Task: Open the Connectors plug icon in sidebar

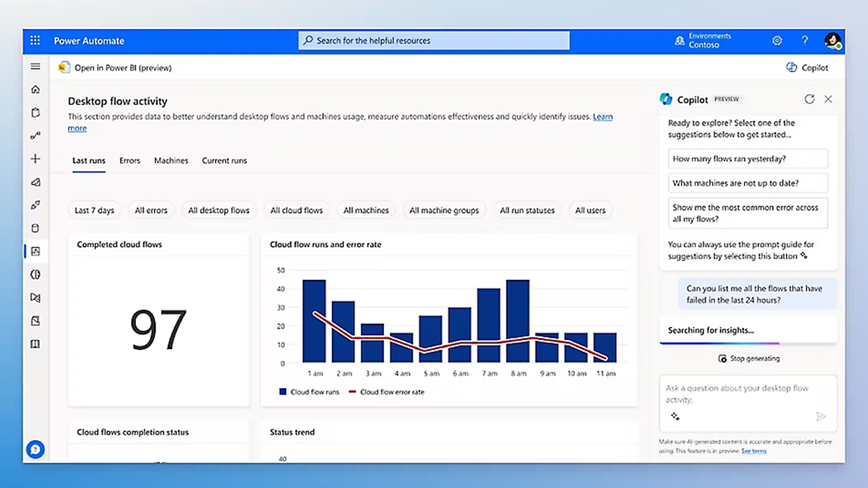Action: 35,205
